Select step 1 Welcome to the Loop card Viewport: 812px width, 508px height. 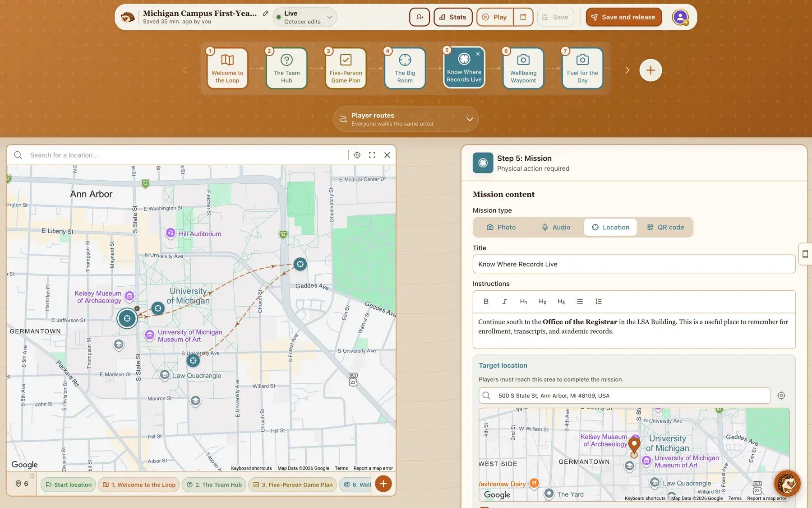227,68
